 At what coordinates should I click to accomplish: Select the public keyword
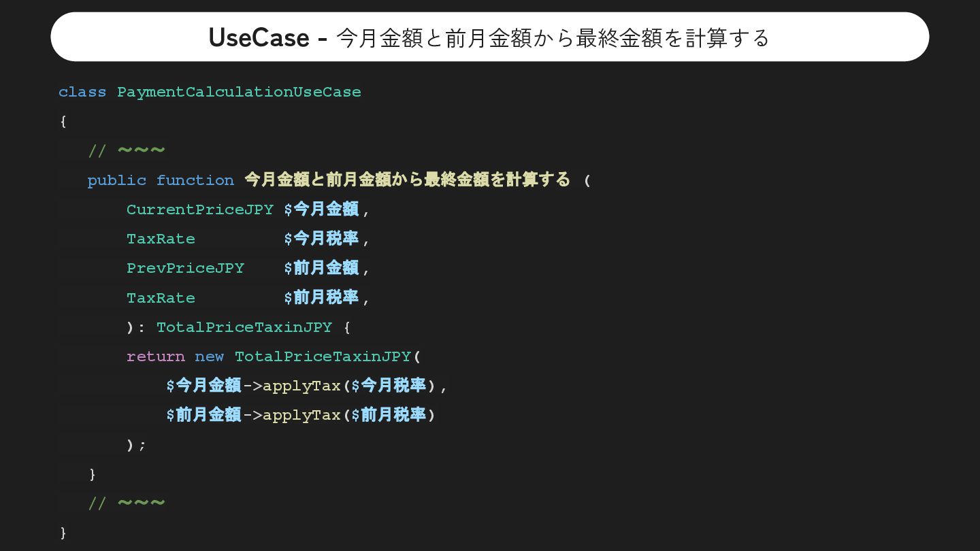coord(117,180)
